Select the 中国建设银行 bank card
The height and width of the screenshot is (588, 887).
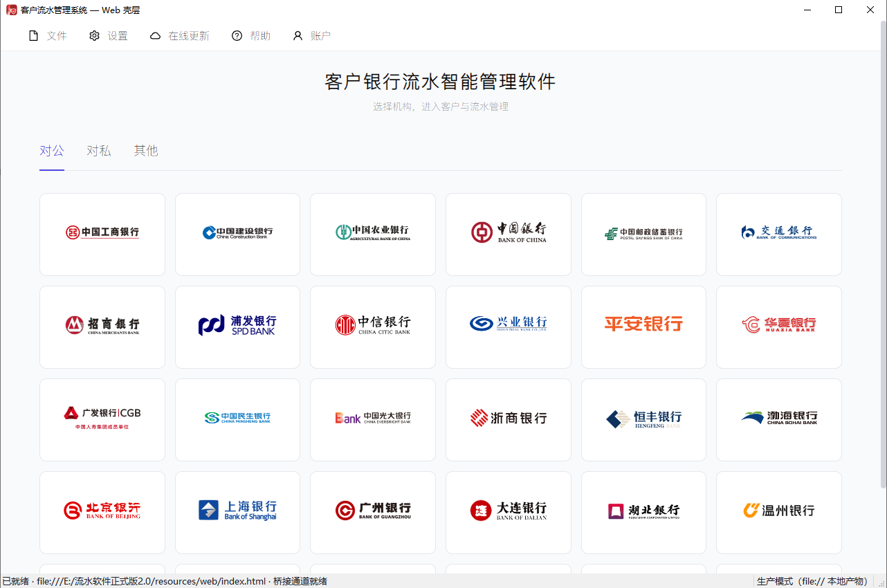click(x=237, y=235)
